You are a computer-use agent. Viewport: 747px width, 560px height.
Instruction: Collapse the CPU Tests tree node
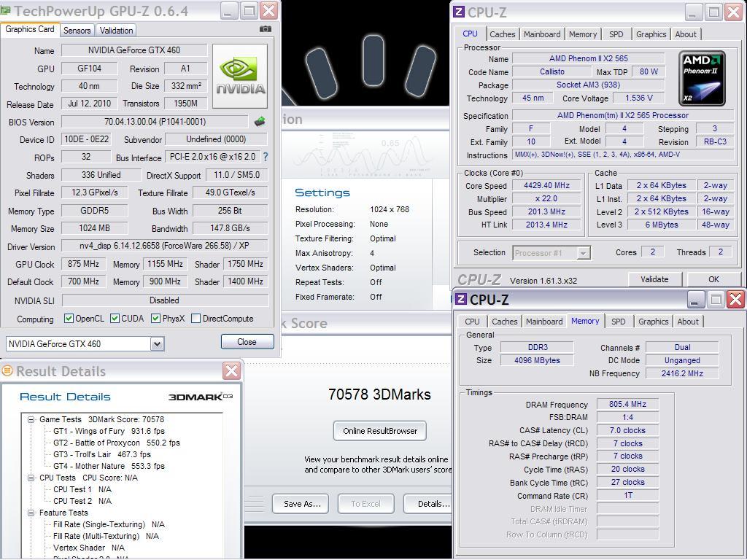click(31, 478)
